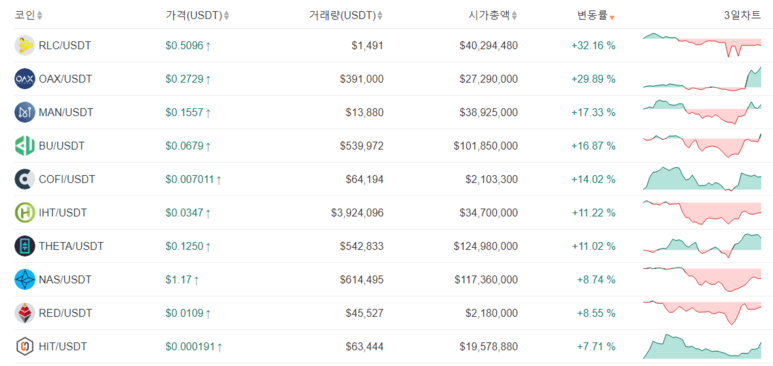The image size is (773, 366).
Task: Select the $0.0109 price value
Action: point(184,313)
